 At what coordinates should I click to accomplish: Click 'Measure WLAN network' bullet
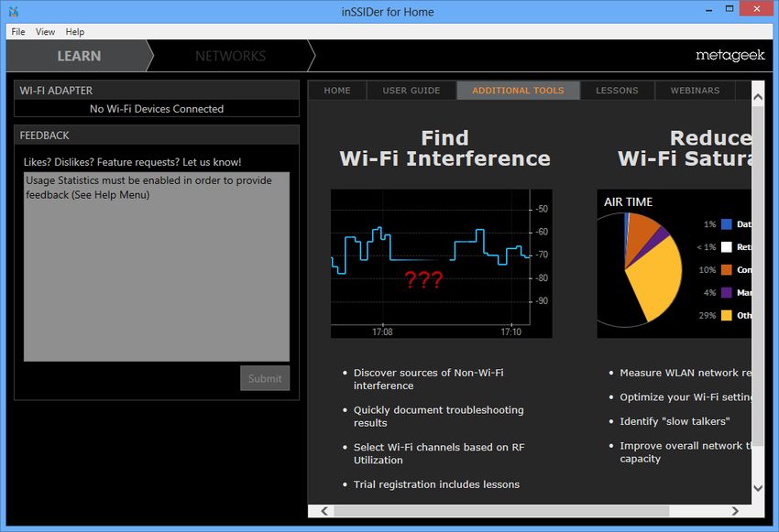pyautogui.click(x=686, y=373)
